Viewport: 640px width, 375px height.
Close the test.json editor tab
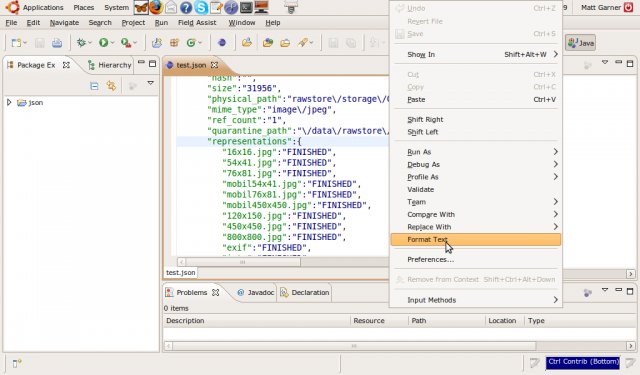tap(214, 65)
